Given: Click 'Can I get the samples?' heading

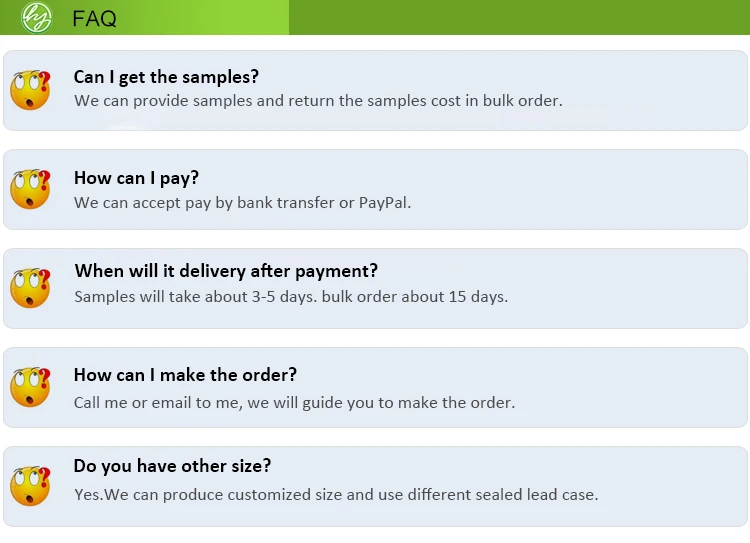Looking at the screenshot, I should click(x=166, y=77).
